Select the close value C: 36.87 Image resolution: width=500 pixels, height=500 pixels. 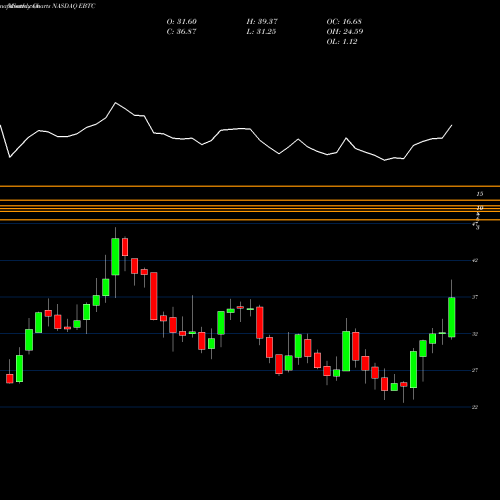tap(181, 32)
